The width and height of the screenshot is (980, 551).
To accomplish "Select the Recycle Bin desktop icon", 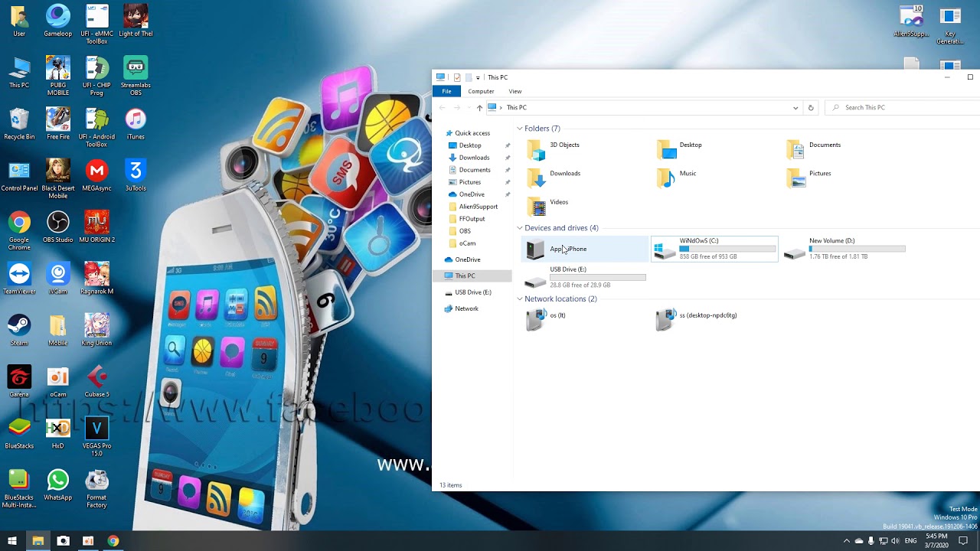I will pos(19,124).
